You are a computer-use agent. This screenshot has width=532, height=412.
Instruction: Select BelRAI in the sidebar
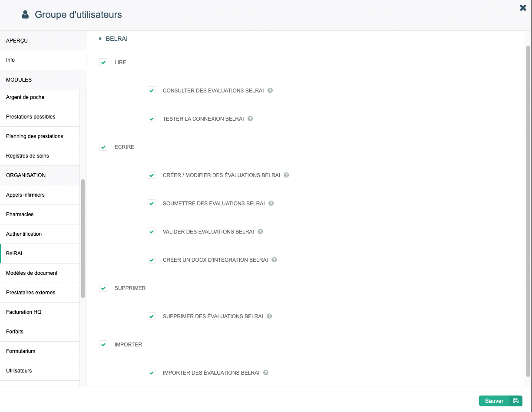point(40,254)
